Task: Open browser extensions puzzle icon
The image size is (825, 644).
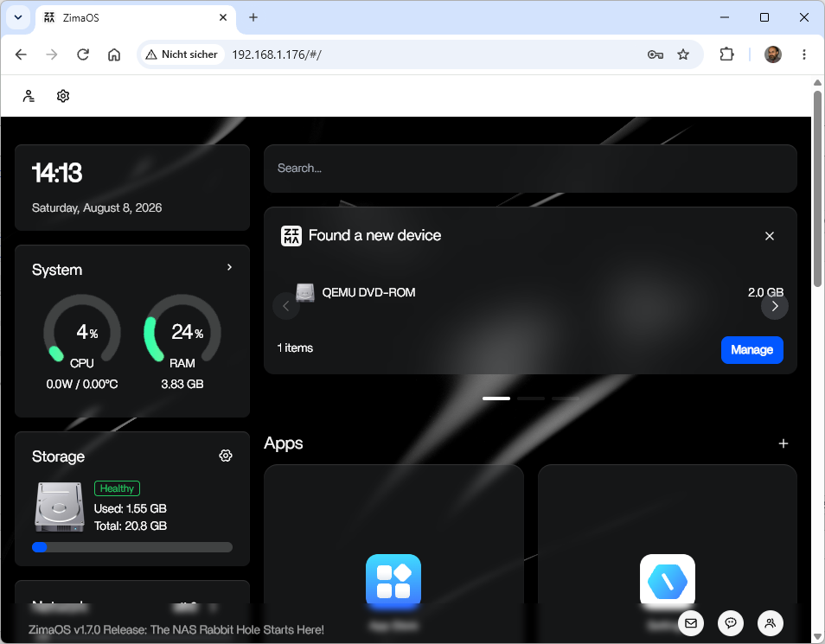Action: 726,54
